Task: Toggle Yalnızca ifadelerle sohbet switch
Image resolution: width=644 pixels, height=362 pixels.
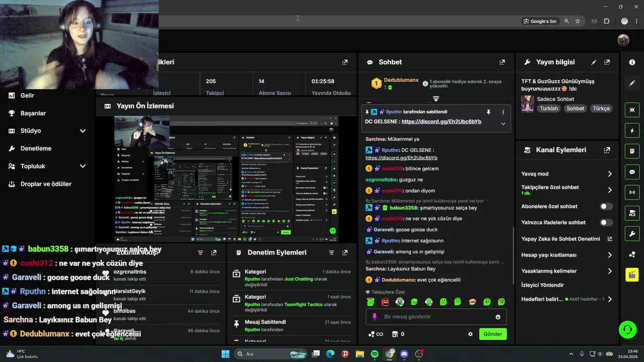Action: click(x=606, y=223)
